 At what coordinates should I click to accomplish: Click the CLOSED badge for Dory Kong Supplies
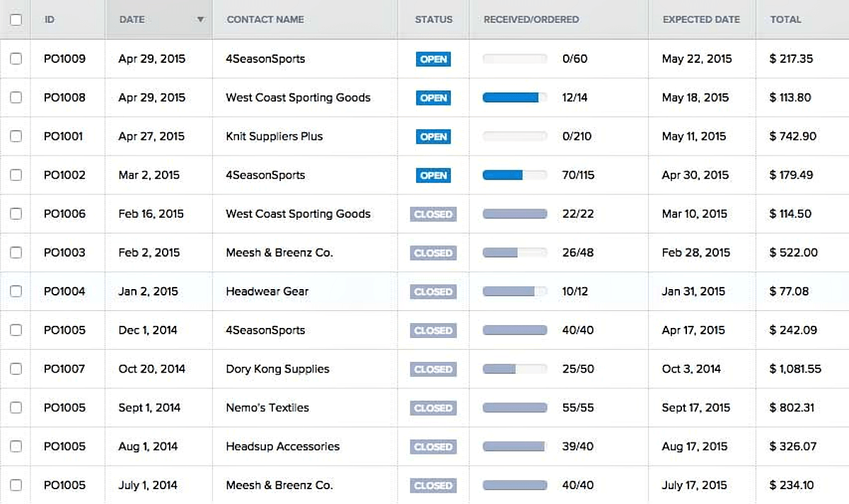(433, 369)
